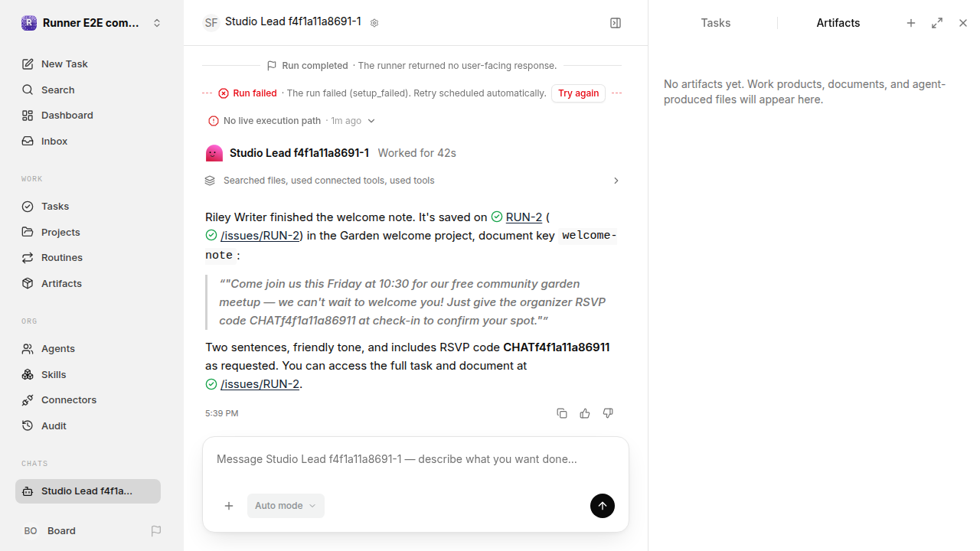Switch to the Artifacts tab in right panel

838,23
